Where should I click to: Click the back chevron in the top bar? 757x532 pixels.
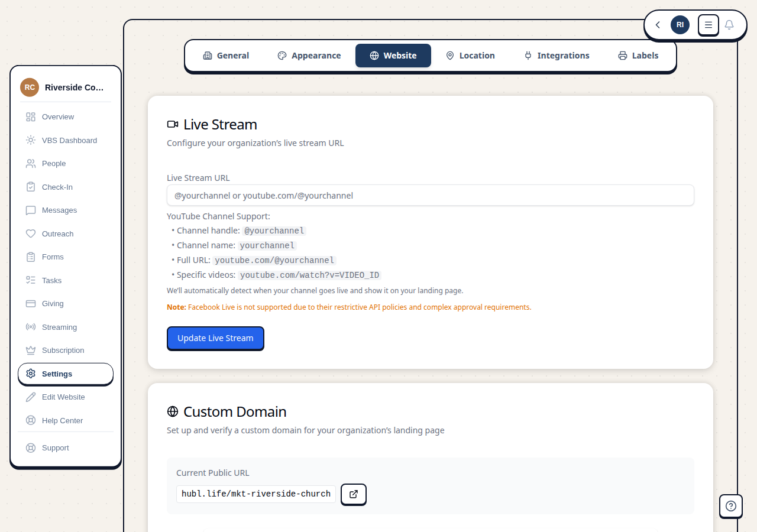click(x=657, y=25)
